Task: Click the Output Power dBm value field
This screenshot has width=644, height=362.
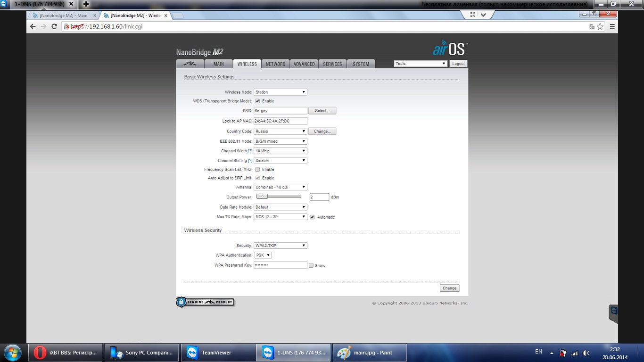Action: coord(319,197)
